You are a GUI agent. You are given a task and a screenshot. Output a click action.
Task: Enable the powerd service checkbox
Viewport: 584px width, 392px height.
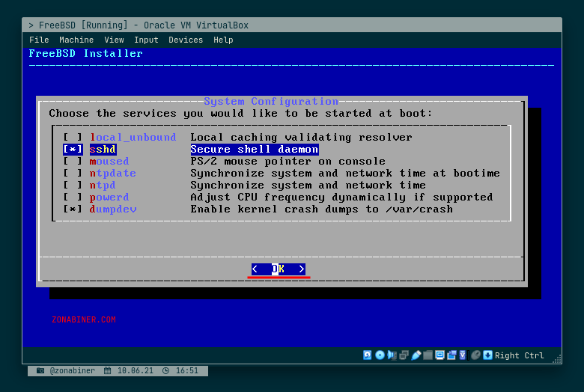[73, 197]
